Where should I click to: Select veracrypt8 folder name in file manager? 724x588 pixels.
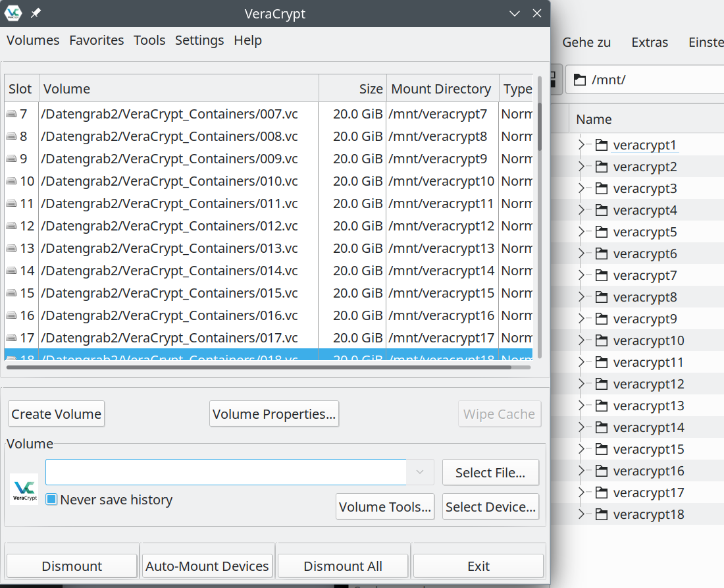(x=645, y=297)
